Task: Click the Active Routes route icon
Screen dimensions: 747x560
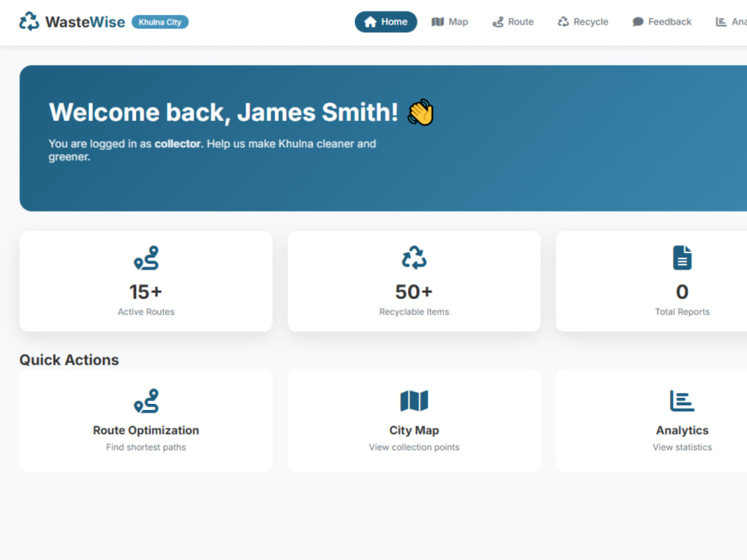Action: coord(146,258)
